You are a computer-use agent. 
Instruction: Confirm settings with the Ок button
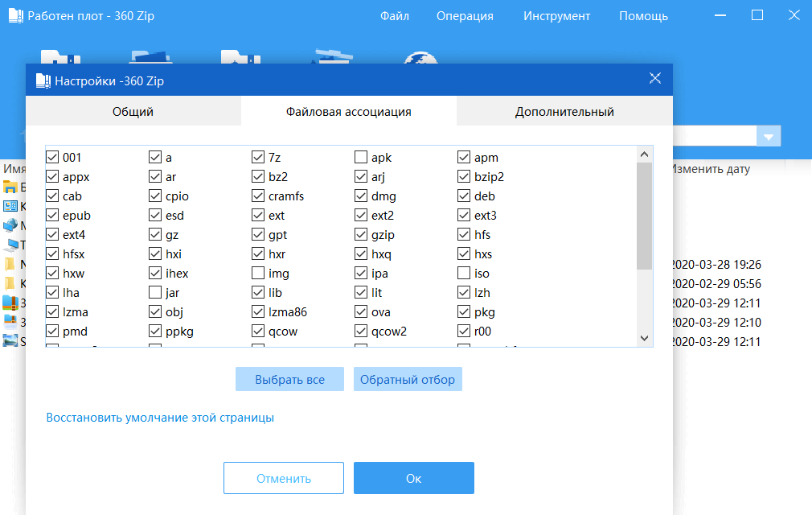coord(414,478)
